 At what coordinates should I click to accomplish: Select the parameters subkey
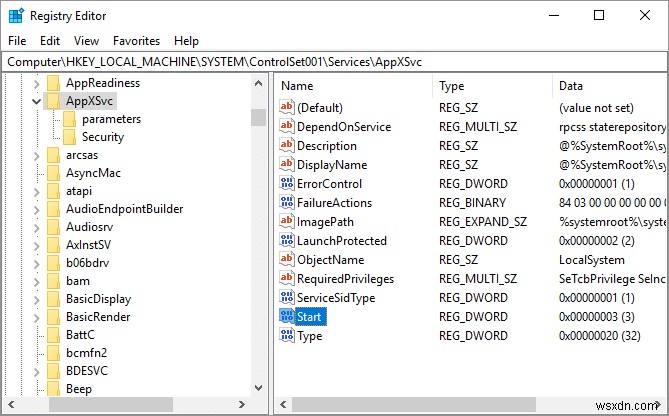tap(111, 119)
